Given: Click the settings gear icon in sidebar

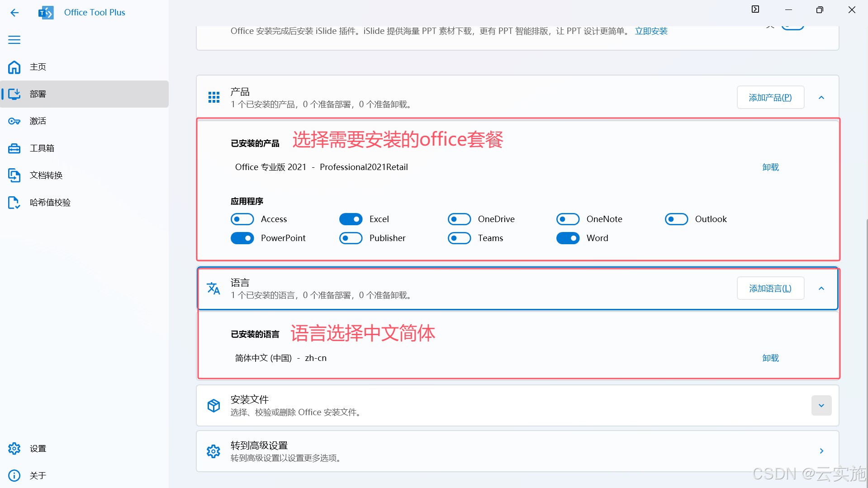Looking at the screenshot, I should click(x=14, y=449).
